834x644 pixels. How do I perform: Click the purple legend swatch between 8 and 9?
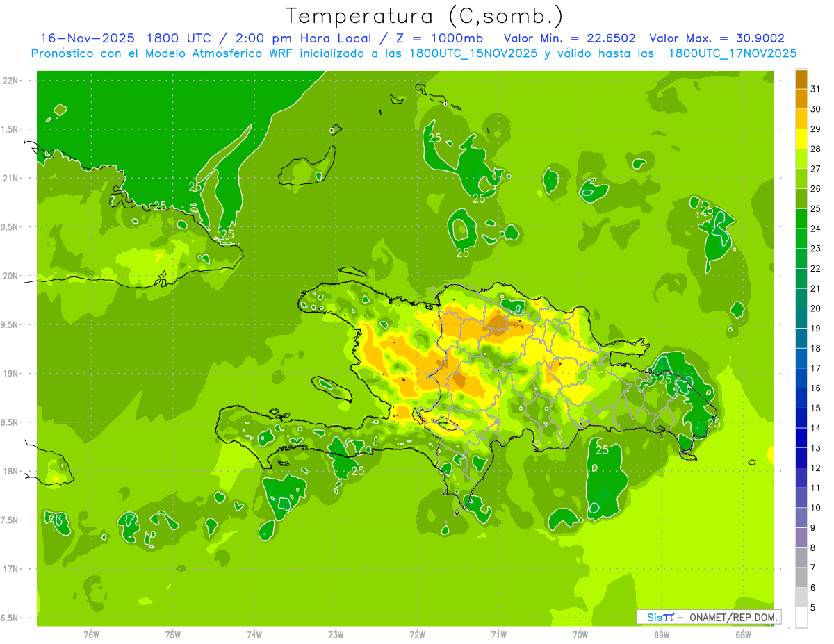[801, 538]
